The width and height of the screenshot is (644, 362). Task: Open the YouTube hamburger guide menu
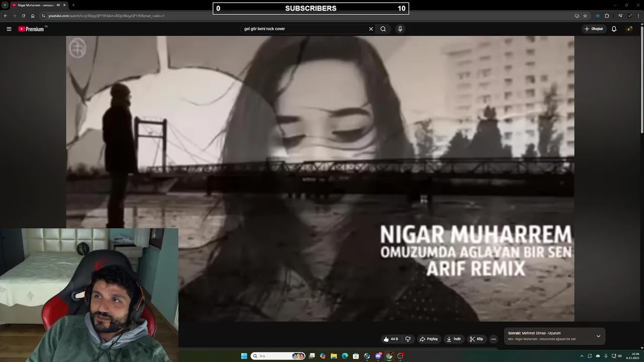9,29
